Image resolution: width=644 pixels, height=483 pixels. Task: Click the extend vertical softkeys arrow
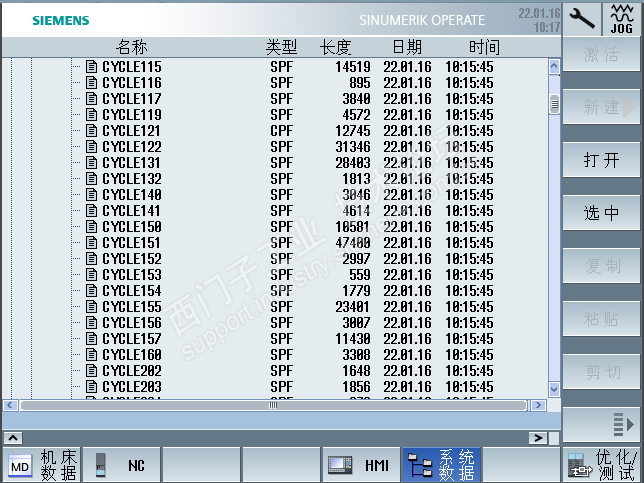[601, 425]
